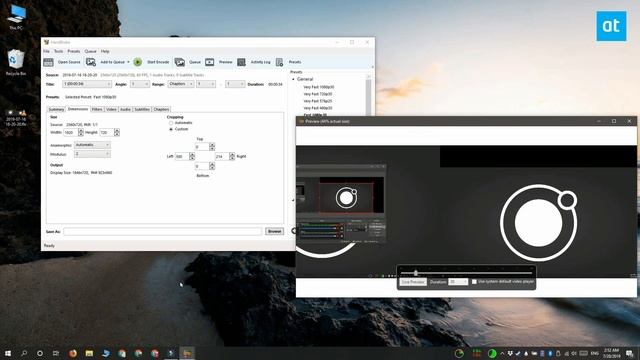Switch to the Video tab

(x=111, y=109)
